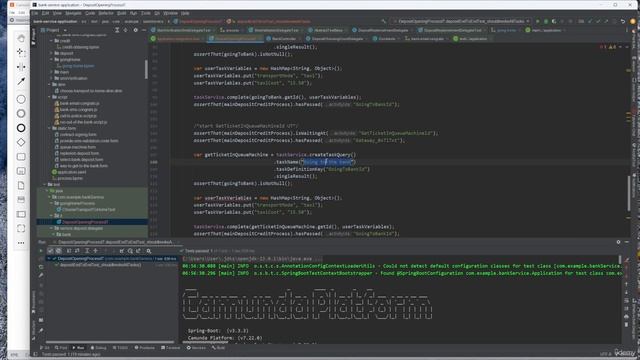Select the global connect tool in Modeler

(21, 81)
